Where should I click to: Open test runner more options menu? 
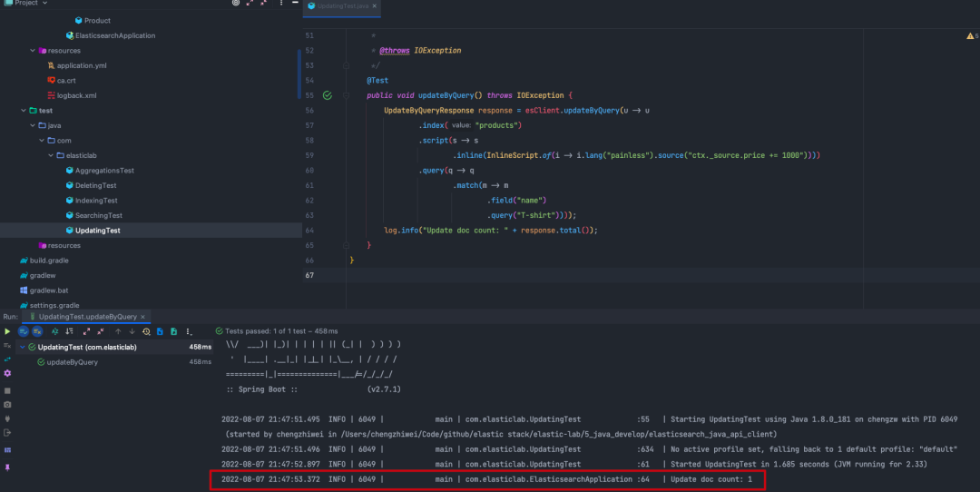[188, 331]
